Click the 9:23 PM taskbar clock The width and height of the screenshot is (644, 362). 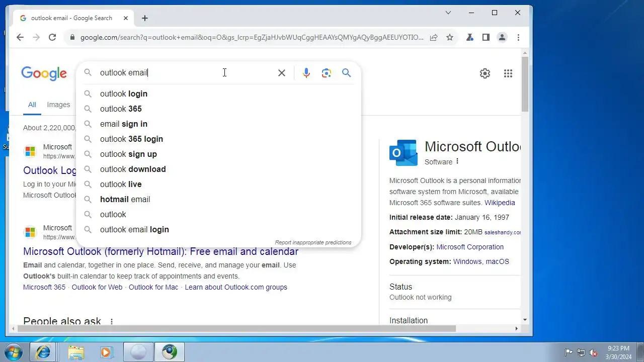click(x=618, y=352)
